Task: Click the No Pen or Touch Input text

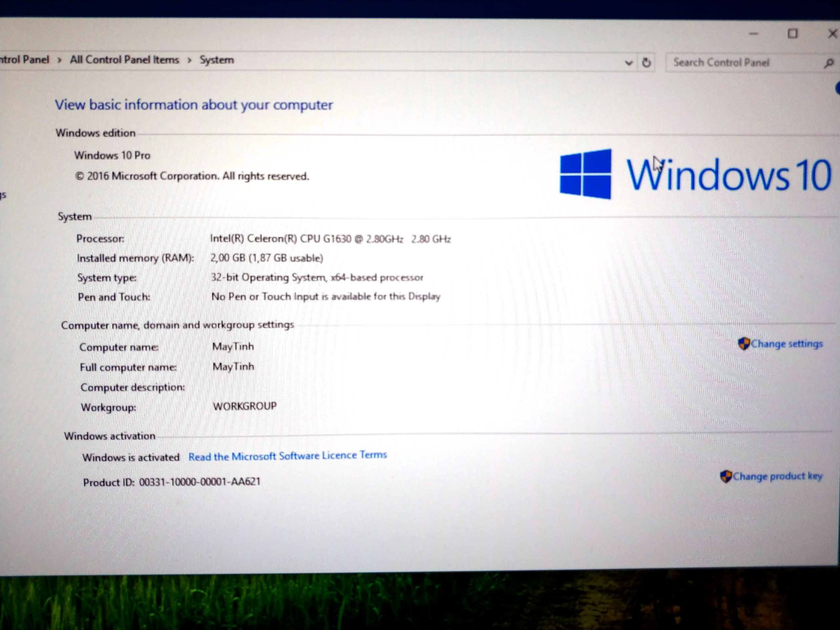Action: 326,297
